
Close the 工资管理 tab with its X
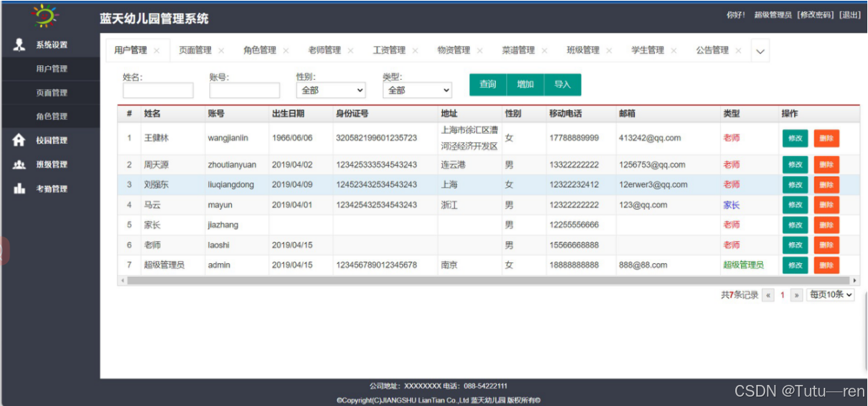[416, 50]
